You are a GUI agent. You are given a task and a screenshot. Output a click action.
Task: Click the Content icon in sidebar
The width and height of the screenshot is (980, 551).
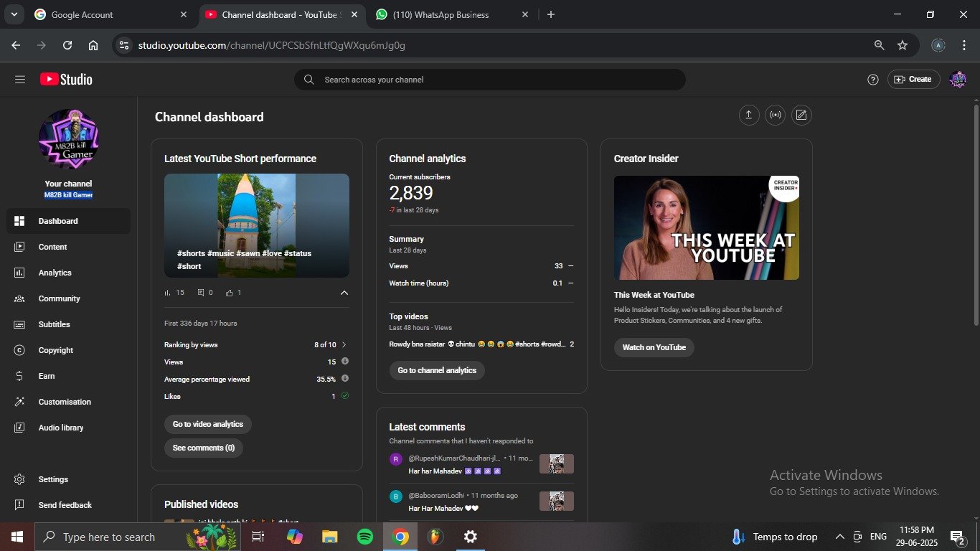(19, 247)
